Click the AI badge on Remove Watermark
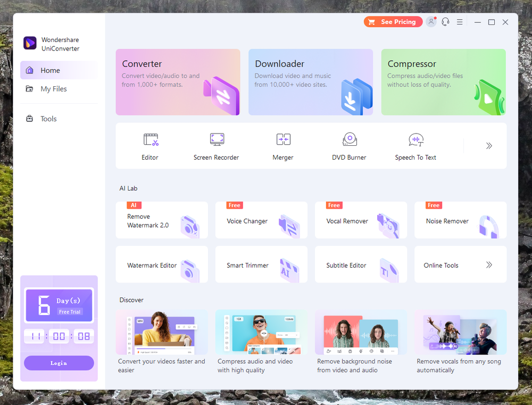The image size is (532, 405). point(134,205)
